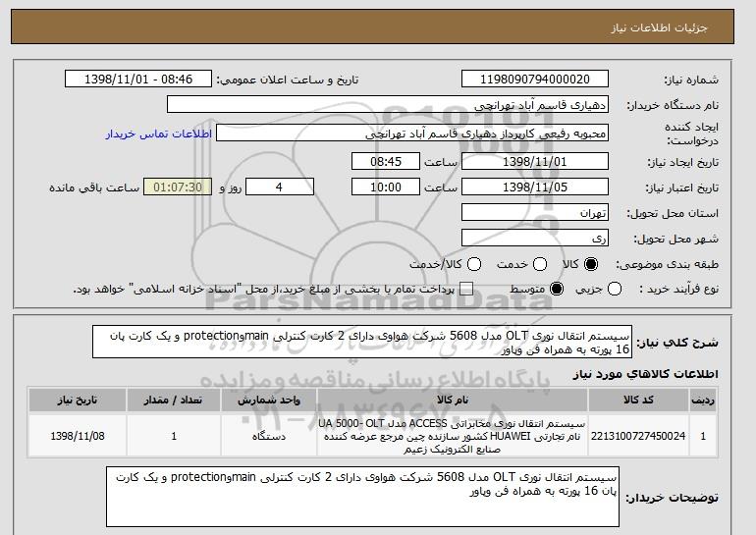The height and width of the screenshot is (535, 756).
Task: Click the buyer notes text area
Action: 362,497
